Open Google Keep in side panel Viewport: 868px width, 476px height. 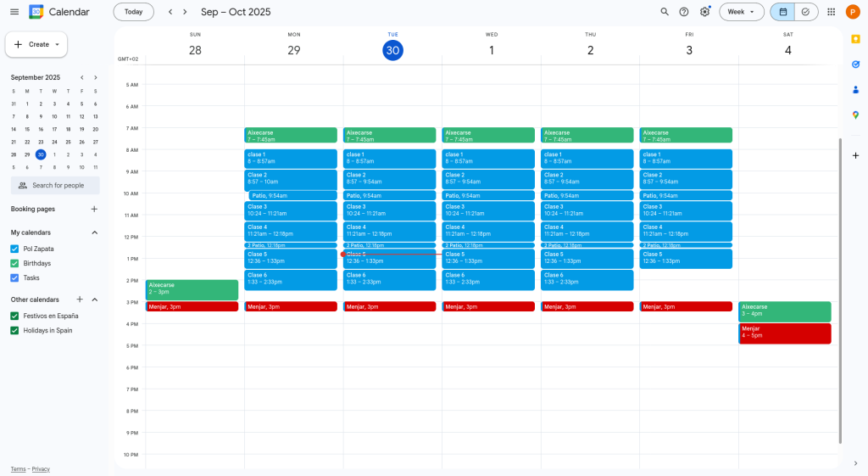[855, 38]
